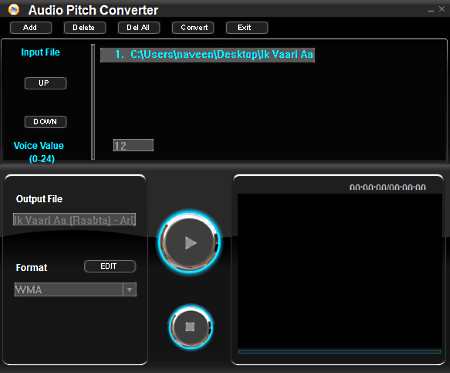The width and height of the screenshot is (450, 373).
Task: Click the Voice Value field showing 12
Action: pyautogui.click(x=133, y=145)
